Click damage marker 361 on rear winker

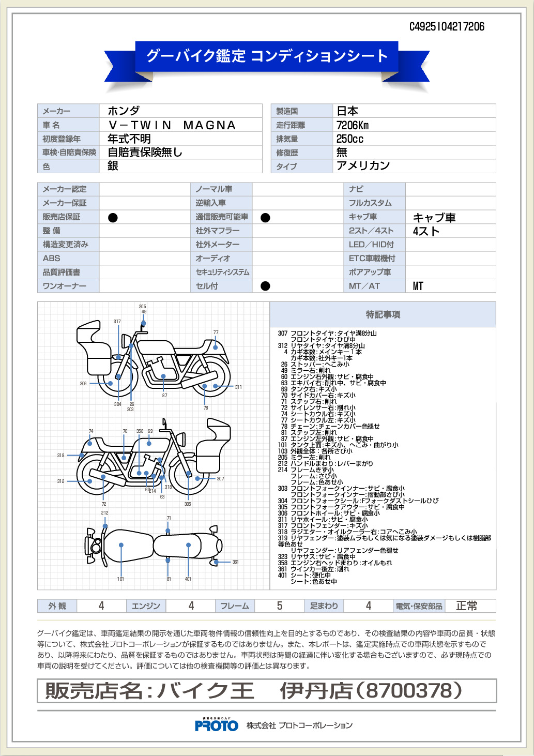216,562
